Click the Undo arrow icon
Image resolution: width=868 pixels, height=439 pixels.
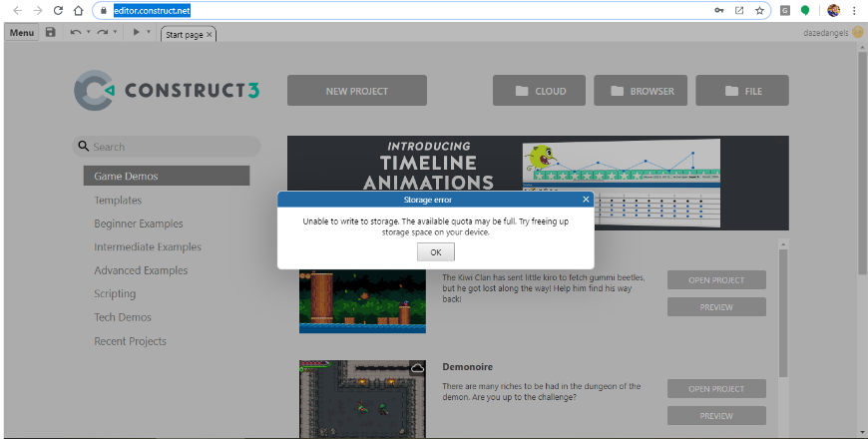point(75,32)
